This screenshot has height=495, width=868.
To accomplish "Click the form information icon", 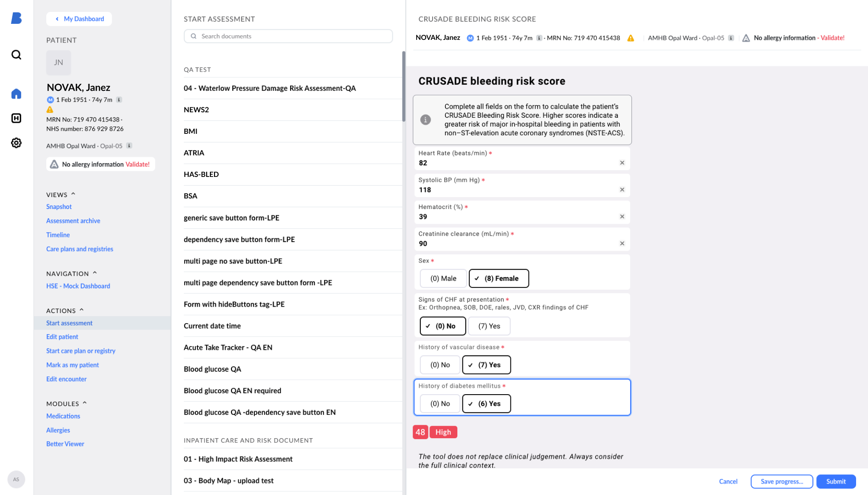I will click(426, 120).
